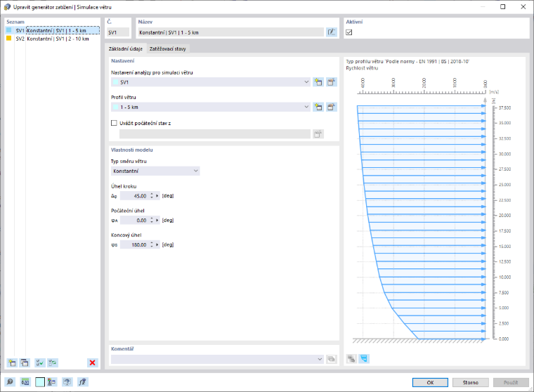Image resolution: width=534 pixels, height=392 pixels.
Task: Open arrow menu for Počáteční úhel field
Action: (157, 221)
